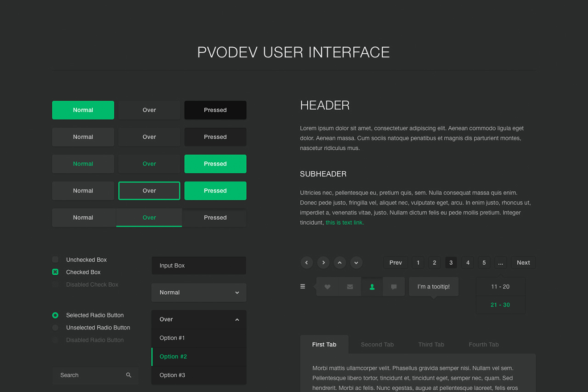Expand the Normal dropdown

199,292
